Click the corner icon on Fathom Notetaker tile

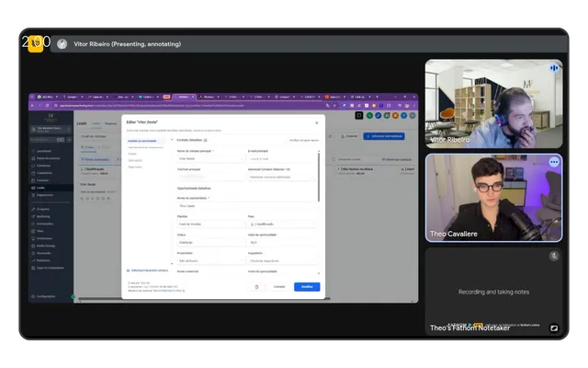click(554, 328)
